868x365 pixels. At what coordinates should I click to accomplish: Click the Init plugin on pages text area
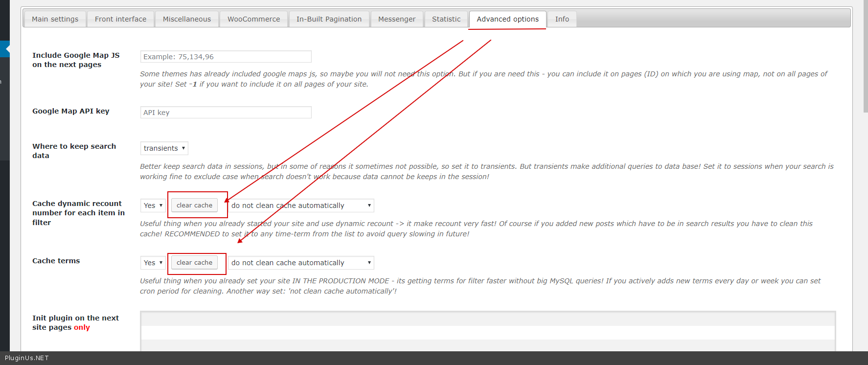pos(488,331)
